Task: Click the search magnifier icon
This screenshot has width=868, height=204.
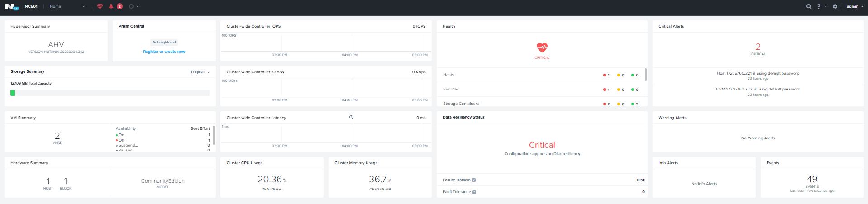Action: (809, 6)
